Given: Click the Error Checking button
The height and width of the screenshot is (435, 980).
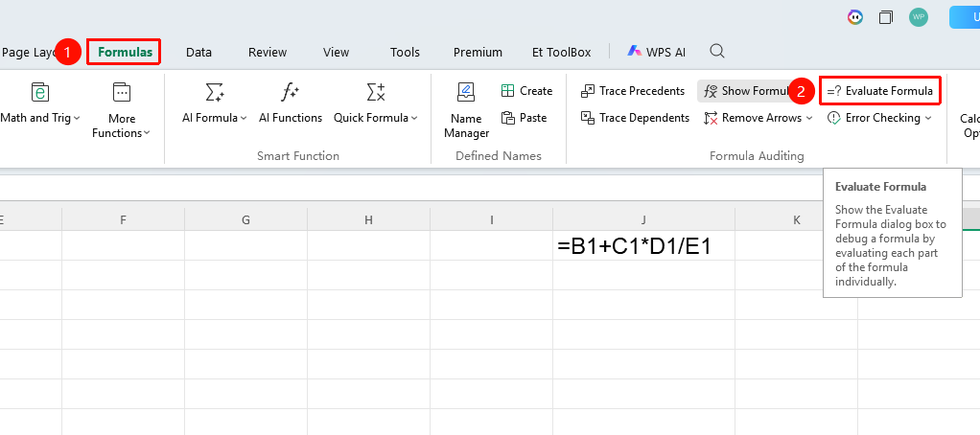Looking at the screenshot, I should click(874, 118).
